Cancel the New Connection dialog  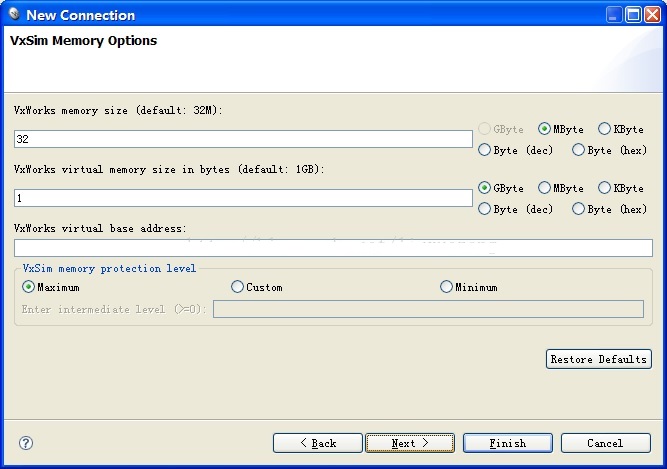(x=606, y=443)
